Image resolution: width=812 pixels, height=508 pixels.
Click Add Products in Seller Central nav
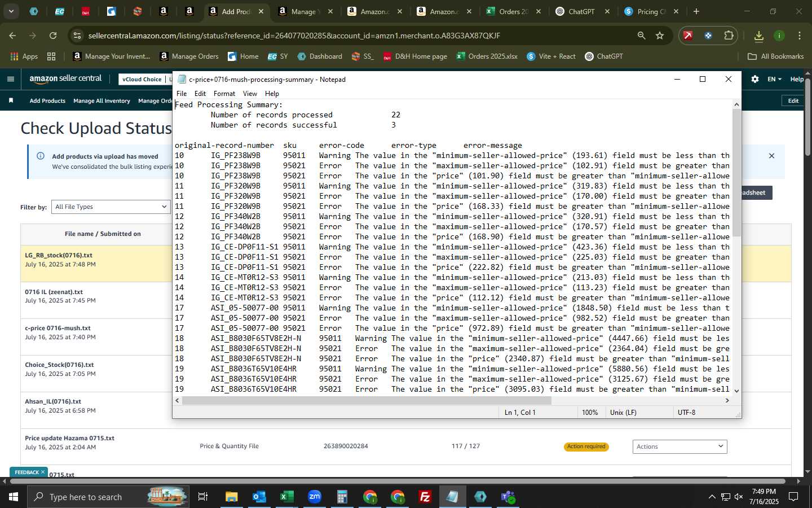tap(47, 100)
